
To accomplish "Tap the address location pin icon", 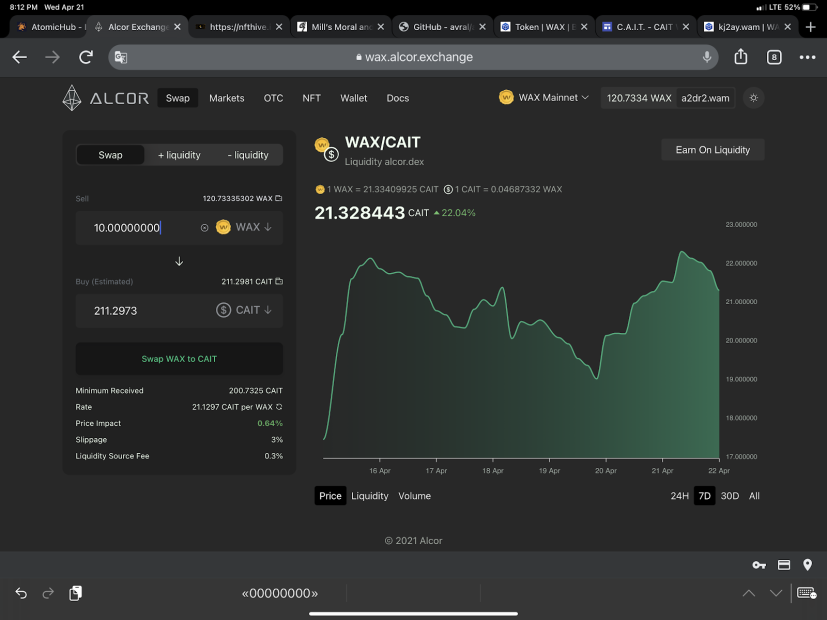I will click(x=807, y=565).
